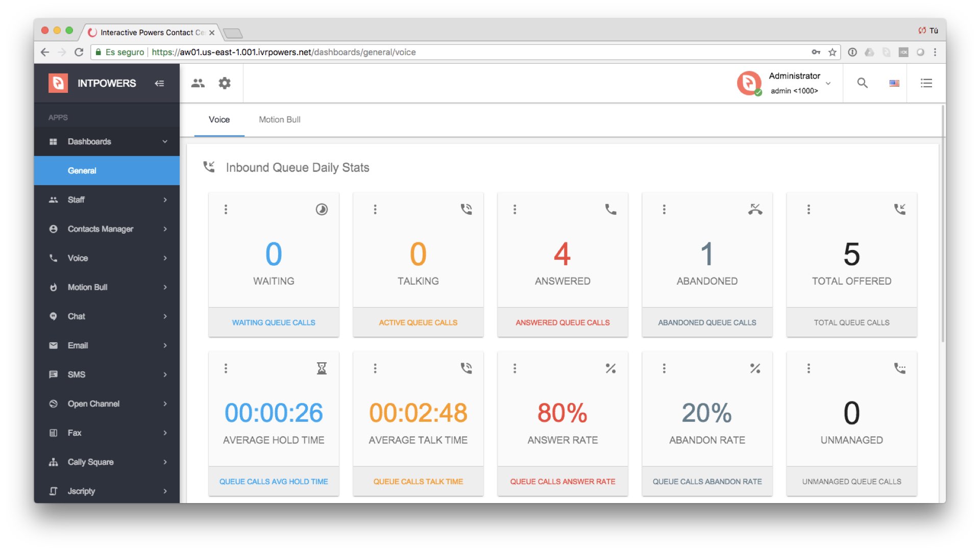Click missed-call icon on Abandoned card

tap(755, 209)
